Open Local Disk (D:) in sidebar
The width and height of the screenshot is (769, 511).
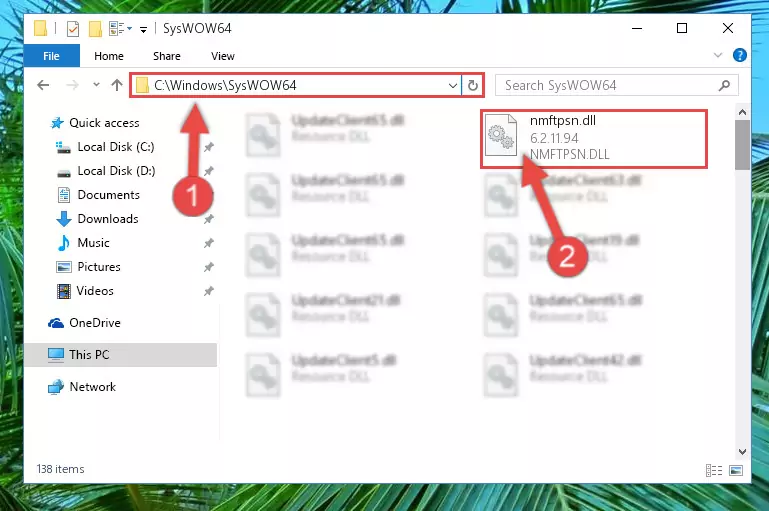pos(116,171)
